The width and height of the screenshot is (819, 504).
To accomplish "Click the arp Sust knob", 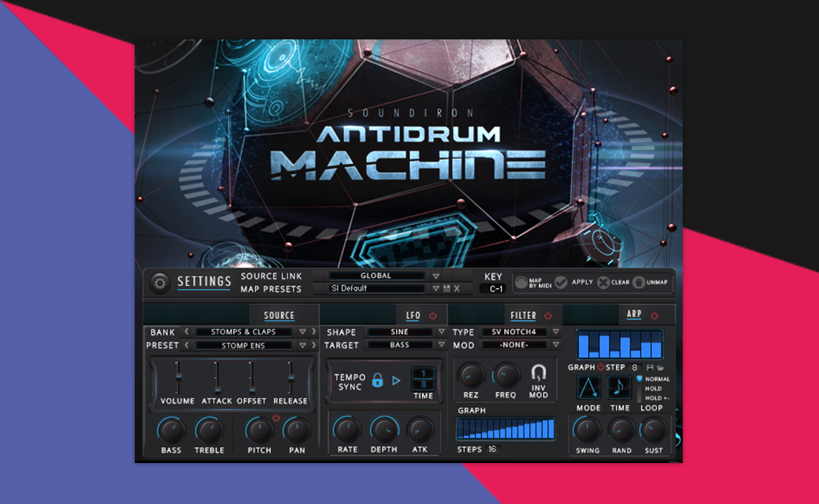I will (654, 430).
